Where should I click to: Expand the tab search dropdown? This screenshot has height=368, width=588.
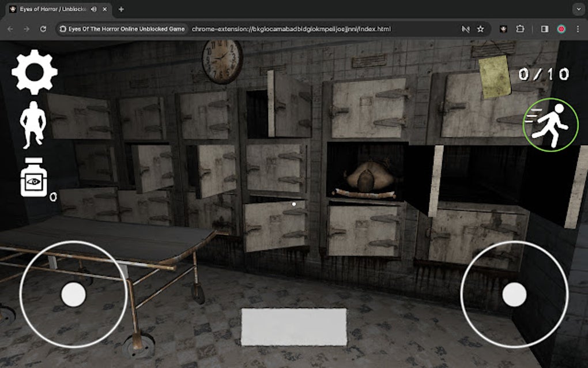tap(579, 9)
